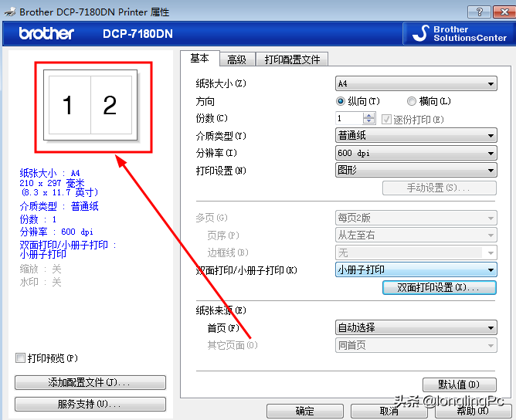Click the DCP-7180DN model name in the header
The image size is (516, 420).
click(137, 34)
